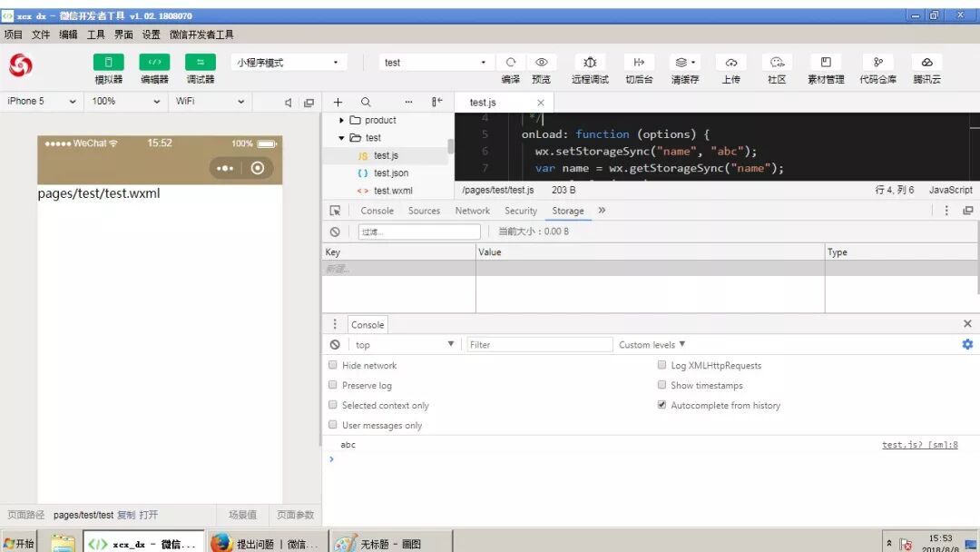980x552 pixels.
Task: Disable Autocomplete from history checkbox
Action: 661,405
